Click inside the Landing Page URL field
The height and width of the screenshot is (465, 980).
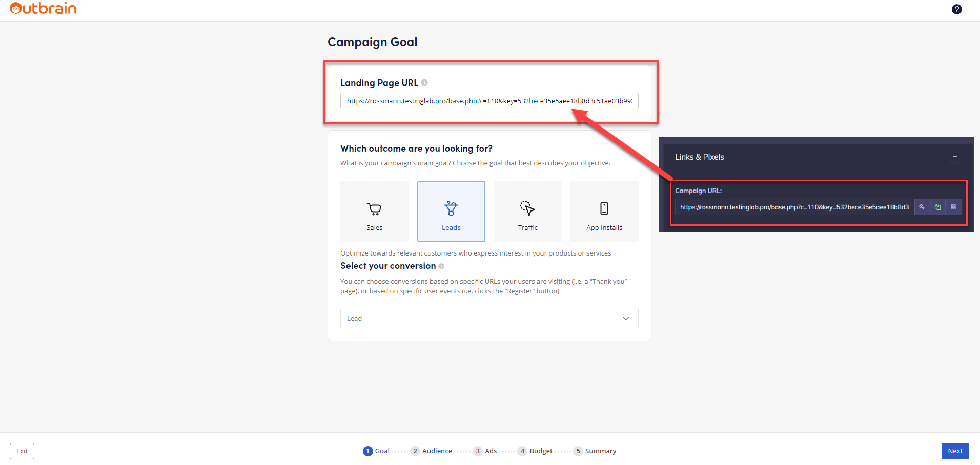pyautogui.click(x=489, y=101)
